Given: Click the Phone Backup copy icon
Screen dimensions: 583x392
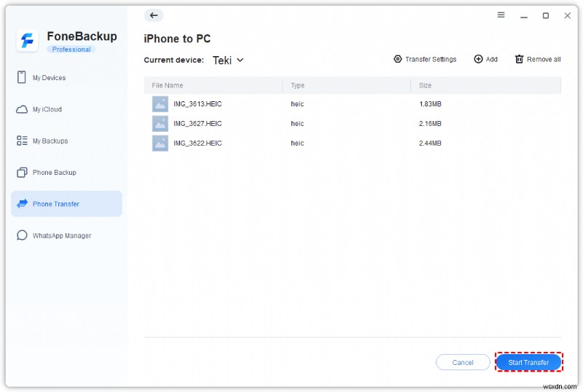Looking at the screenshot, I should [22, 172].
